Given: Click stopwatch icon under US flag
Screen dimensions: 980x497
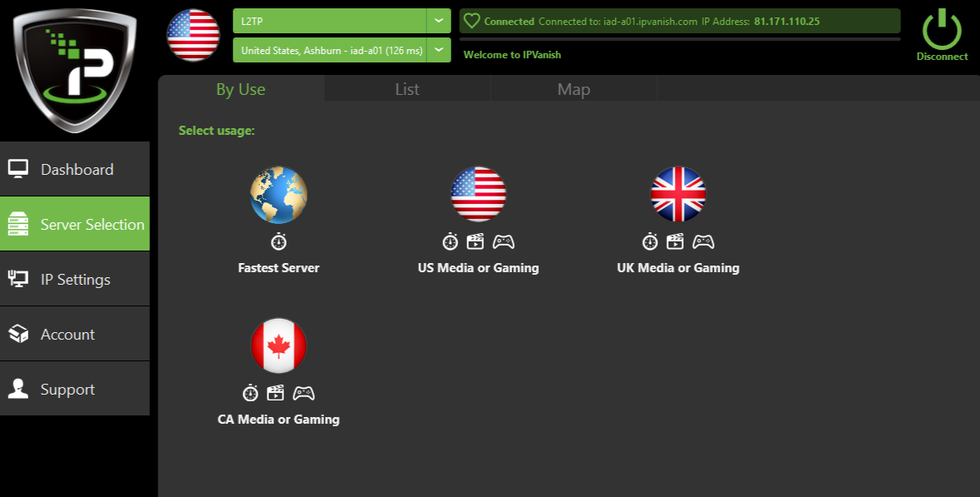Looking at the screenshot, I should pos(450,241).
